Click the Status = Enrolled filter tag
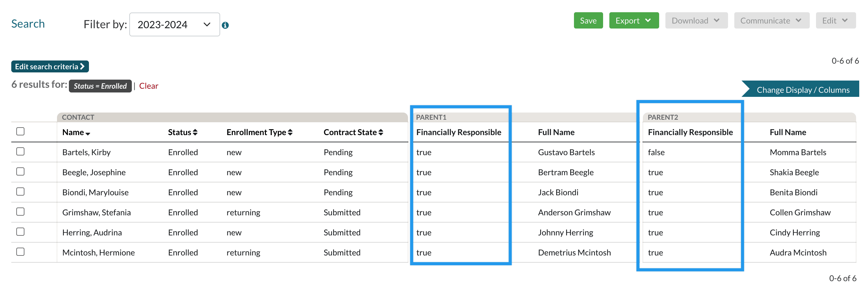Image resolution: width=868 pixels, height=289 pixels. pyautogui.click(x=100, y=86)
